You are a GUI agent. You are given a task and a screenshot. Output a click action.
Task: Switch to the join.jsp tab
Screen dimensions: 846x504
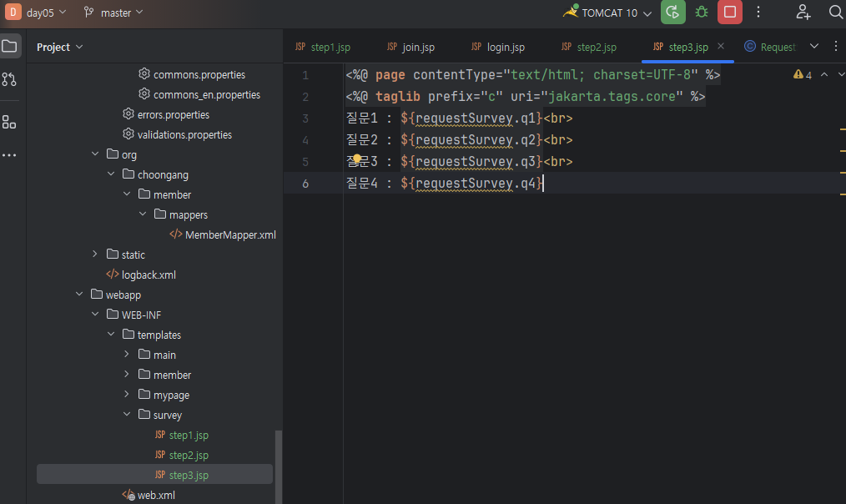click(410, 47)
